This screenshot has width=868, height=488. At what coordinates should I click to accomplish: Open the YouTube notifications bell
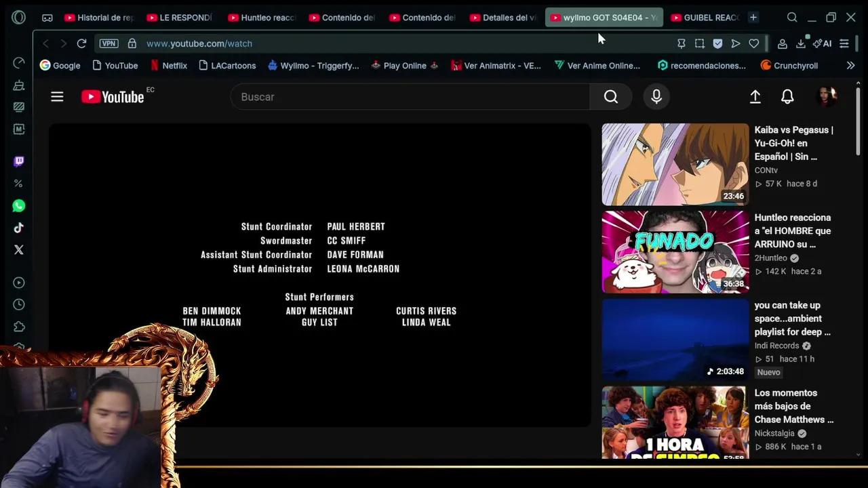[x=787, y=97]
